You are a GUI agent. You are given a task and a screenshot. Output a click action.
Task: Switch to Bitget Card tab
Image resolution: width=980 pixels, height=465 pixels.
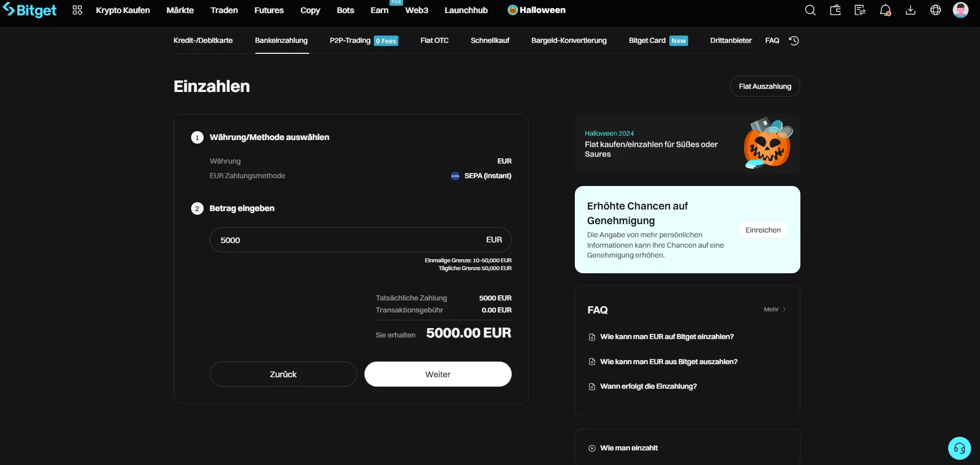(647, 40)
